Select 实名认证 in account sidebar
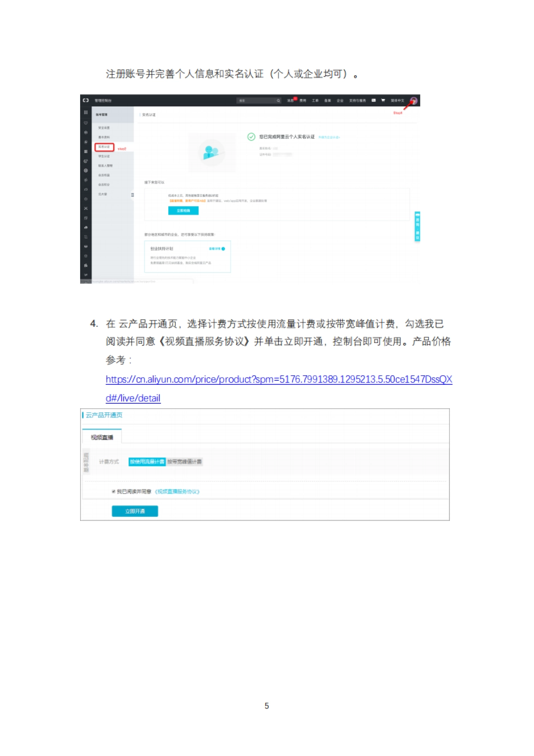 (x=104, y=147)
